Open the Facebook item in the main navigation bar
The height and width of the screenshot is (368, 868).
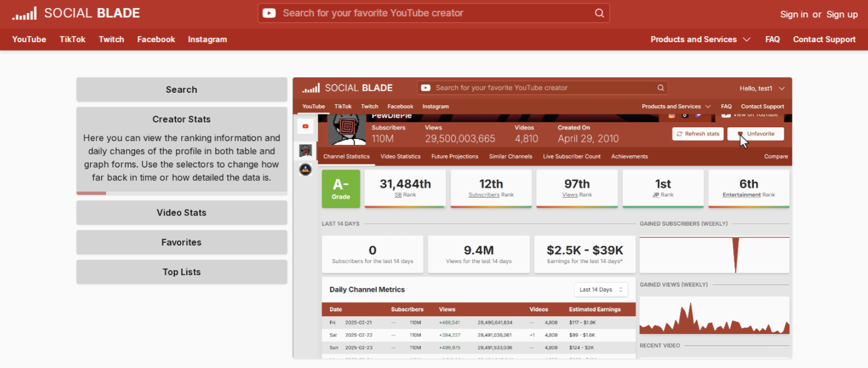(156, 39)
